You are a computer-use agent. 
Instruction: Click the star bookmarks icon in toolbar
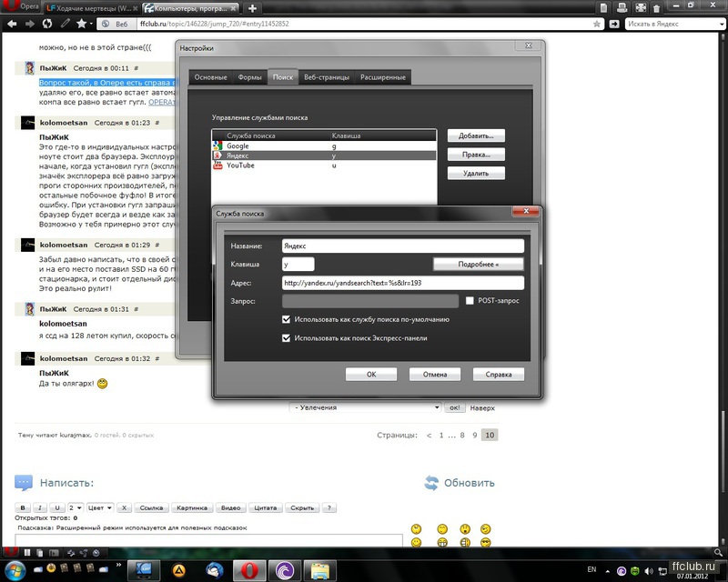(81, 24)
